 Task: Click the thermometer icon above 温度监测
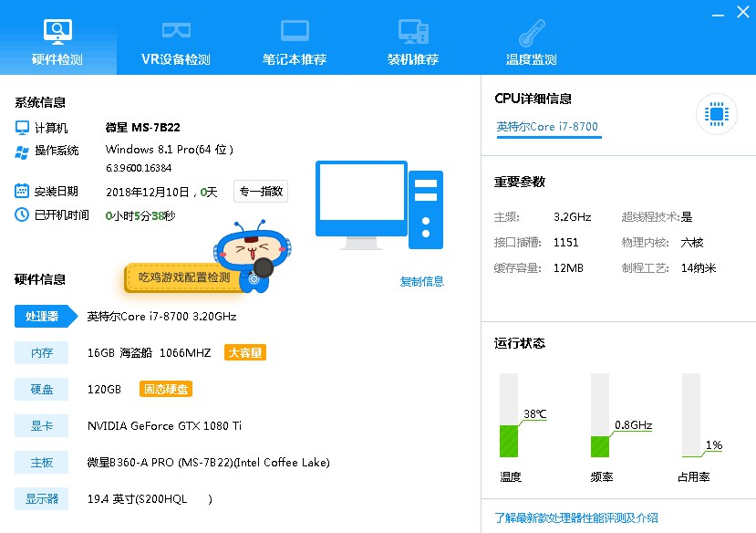coord(532,33)
